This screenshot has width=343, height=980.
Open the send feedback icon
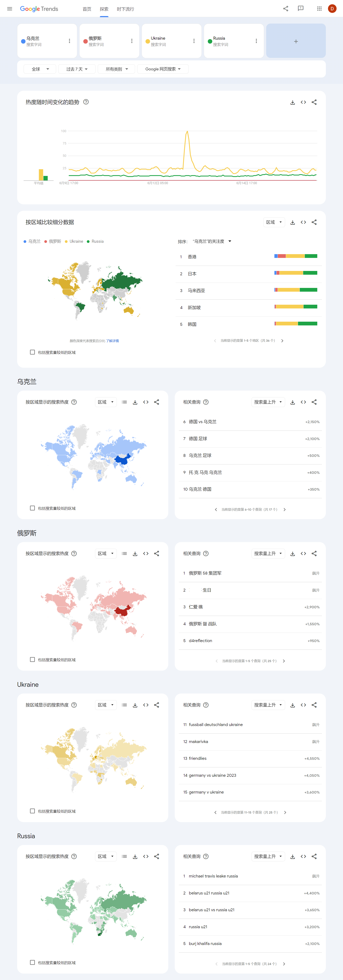click(x=300, y=9)
